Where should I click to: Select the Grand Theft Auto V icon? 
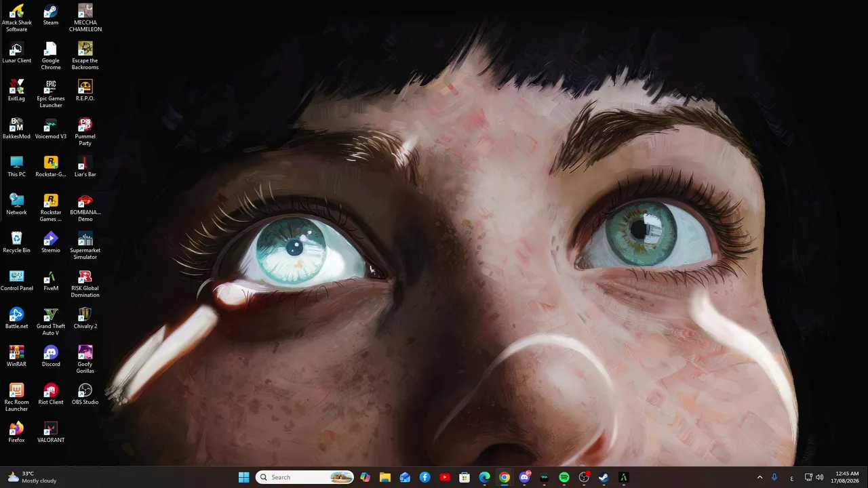pos(51,321)
